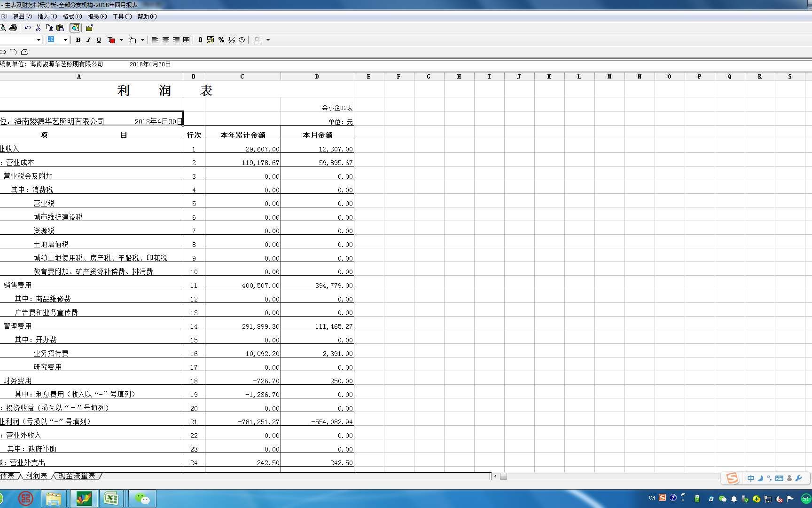
Task: Click cell with value 400,507.00
Action: click(243, 282)
